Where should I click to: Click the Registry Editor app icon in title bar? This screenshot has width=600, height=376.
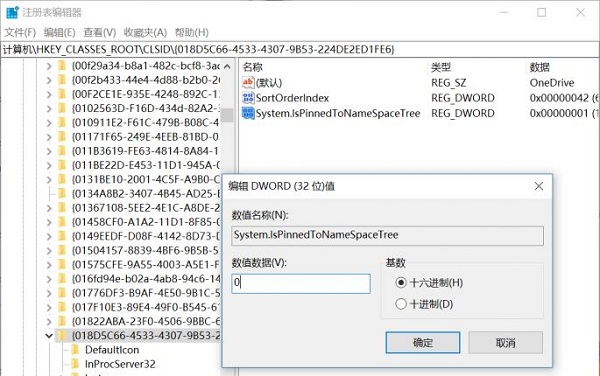(12, 13)
